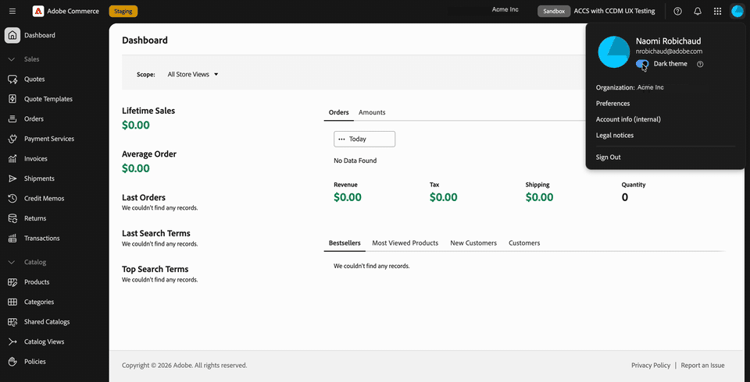The width and height of the screenshot is (750, 382).
Task: Open the Privacy Policy link
Action: tap(651, 365)
